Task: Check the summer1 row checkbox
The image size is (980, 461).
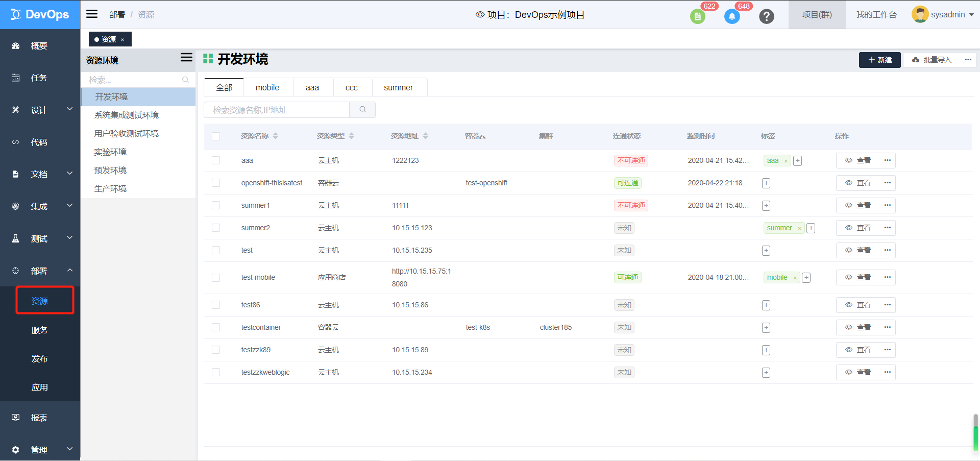Action: [216, 205]
